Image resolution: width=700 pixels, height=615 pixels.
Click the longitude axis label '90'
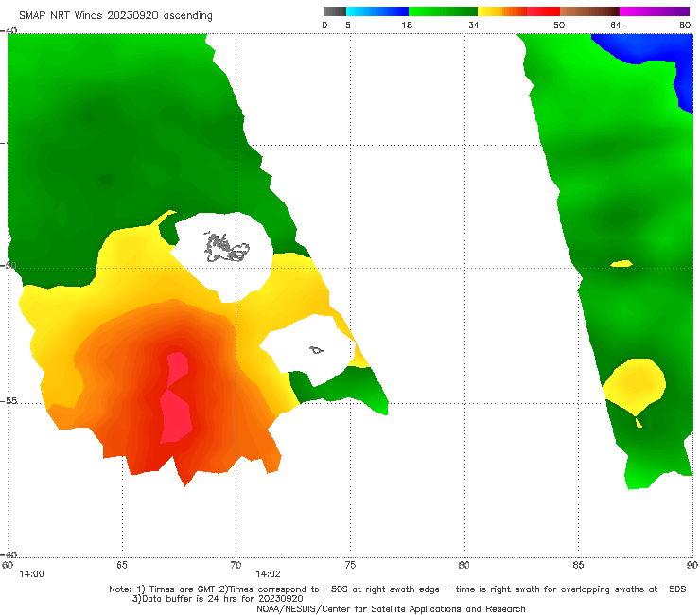(x=692, y=565)
